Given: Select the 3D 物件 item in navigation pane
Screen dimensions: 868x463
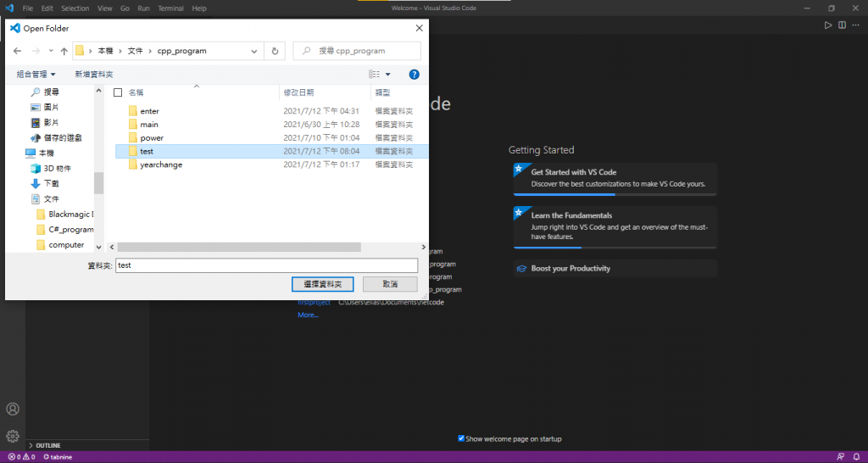Looking at the screenshot, I should [51, 169].
